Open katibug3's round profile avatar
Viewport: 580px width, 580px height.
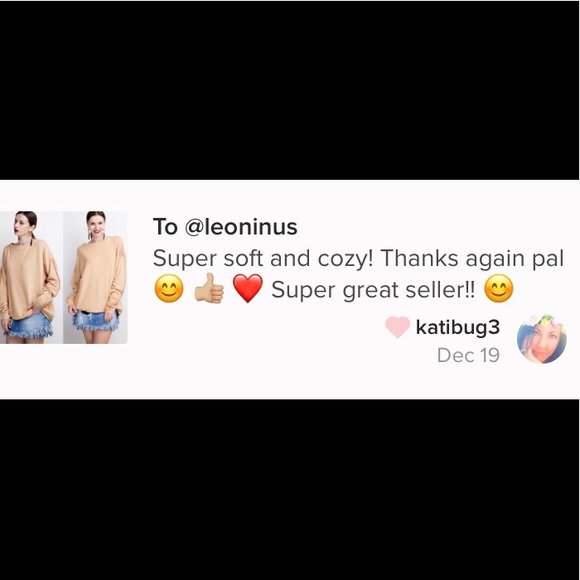(542, 339)
